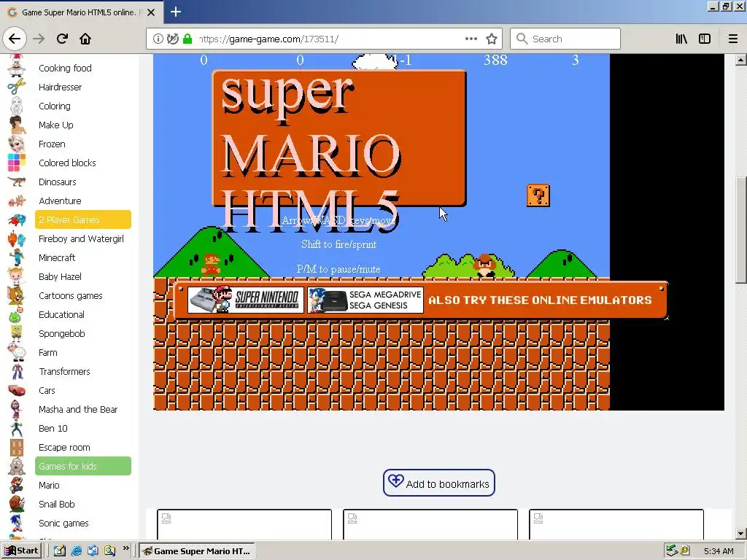Click the sheep icon beside Farm
This screenshot has height=560, width=747.
pyautogui.click(x=17, y=352)
